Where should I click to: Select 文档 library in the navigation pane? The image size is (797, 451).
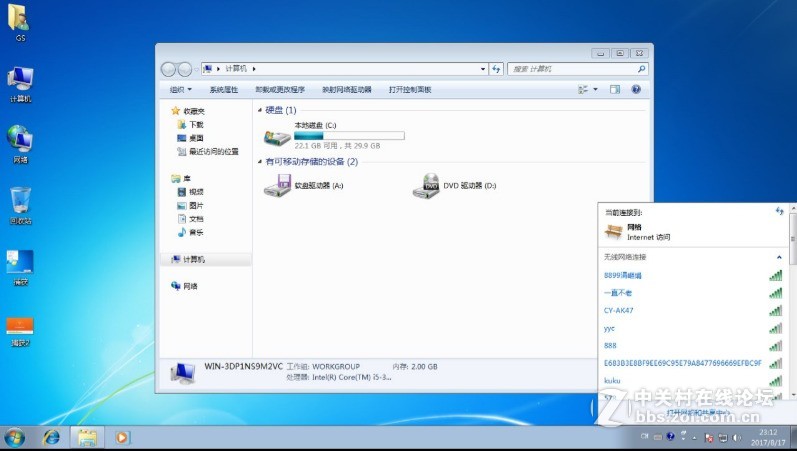point(190,219)
